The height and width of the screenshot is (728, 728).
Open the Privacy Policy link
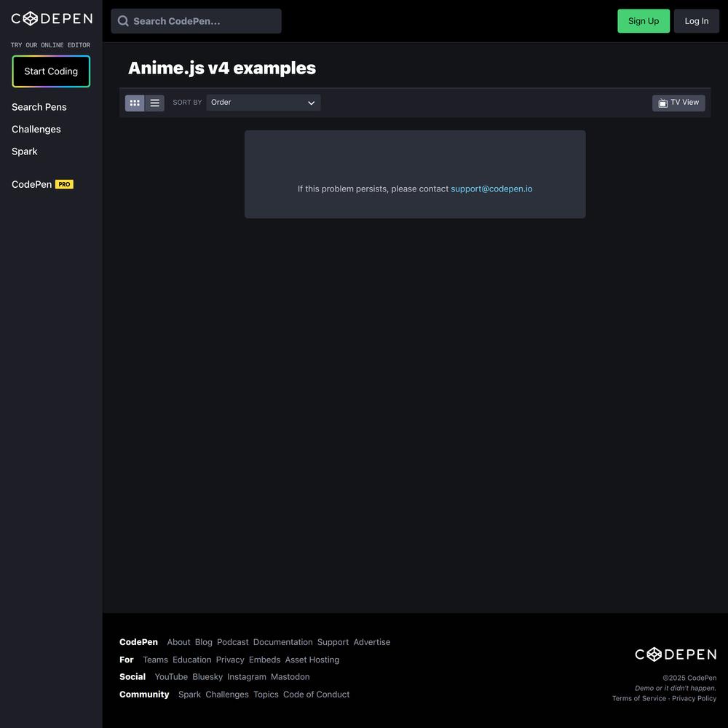pos(694,699)
